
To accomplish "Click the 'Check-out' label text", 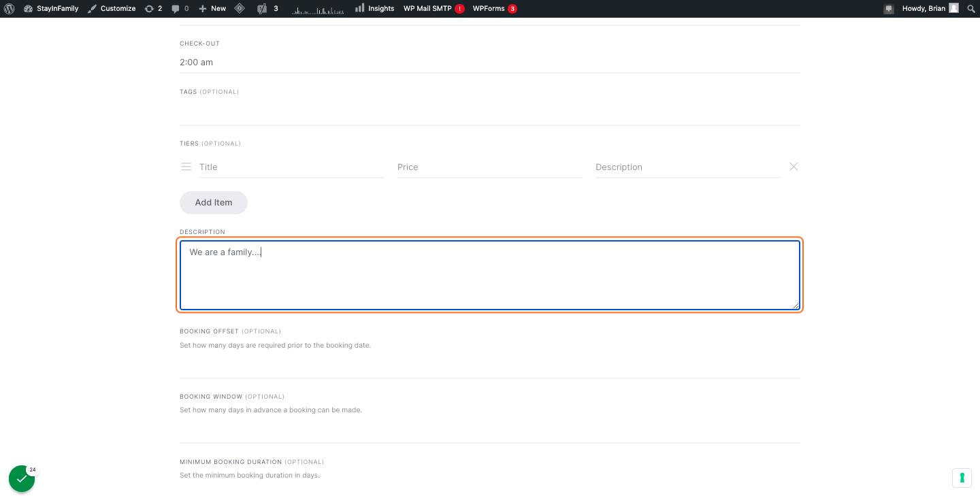I will click(x=199, y=44).
